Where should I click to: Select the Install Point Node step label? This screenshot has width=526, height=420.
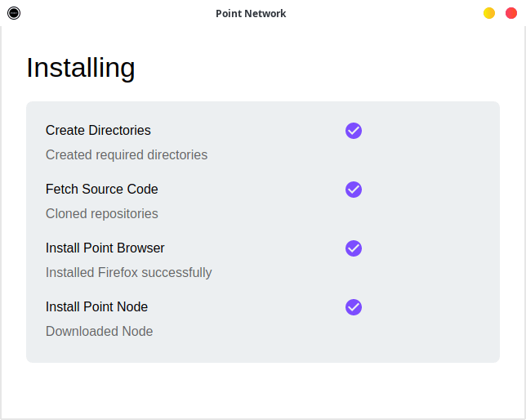click(x=96, y=307)
